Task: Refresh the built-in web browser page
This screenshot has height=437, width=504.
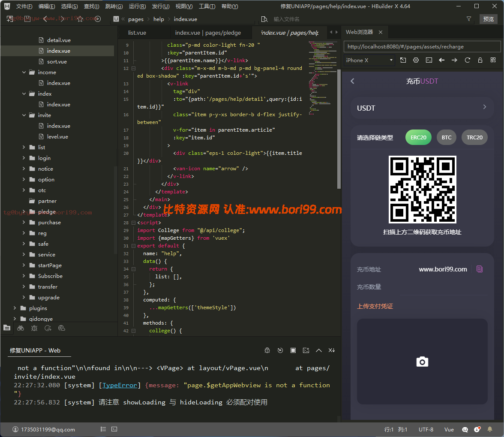Action: (x=467, y=60)
